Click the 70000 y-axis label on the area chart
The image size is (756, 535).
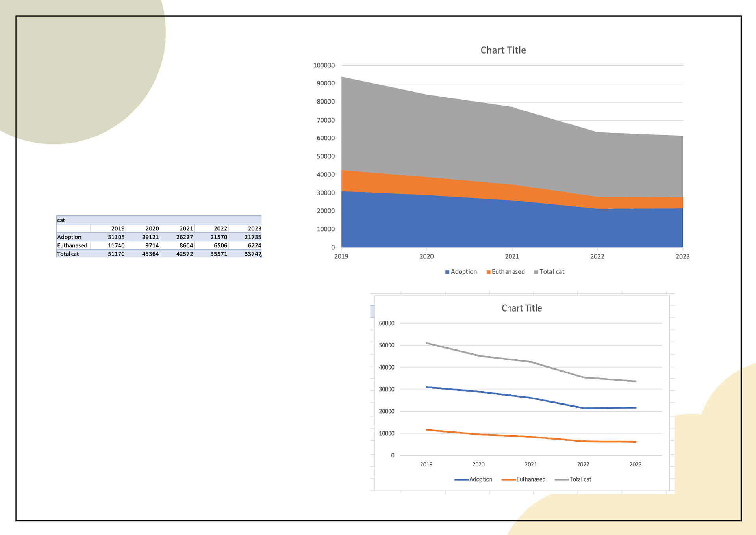326,120
